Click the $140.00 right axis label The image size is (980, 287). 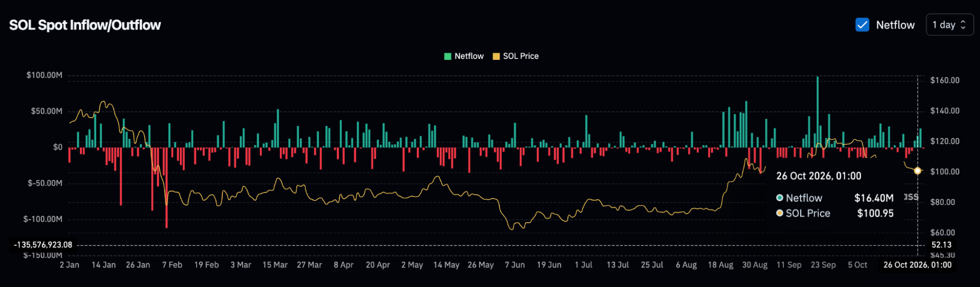coord(945,110)
